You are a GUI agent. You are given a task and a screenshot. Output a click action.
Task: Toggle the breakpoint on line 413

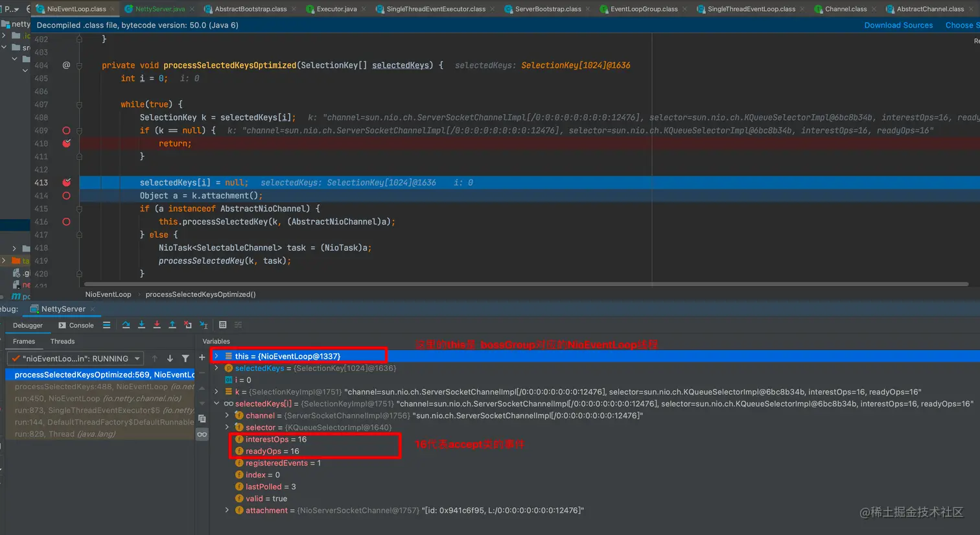tap(66, 182)
